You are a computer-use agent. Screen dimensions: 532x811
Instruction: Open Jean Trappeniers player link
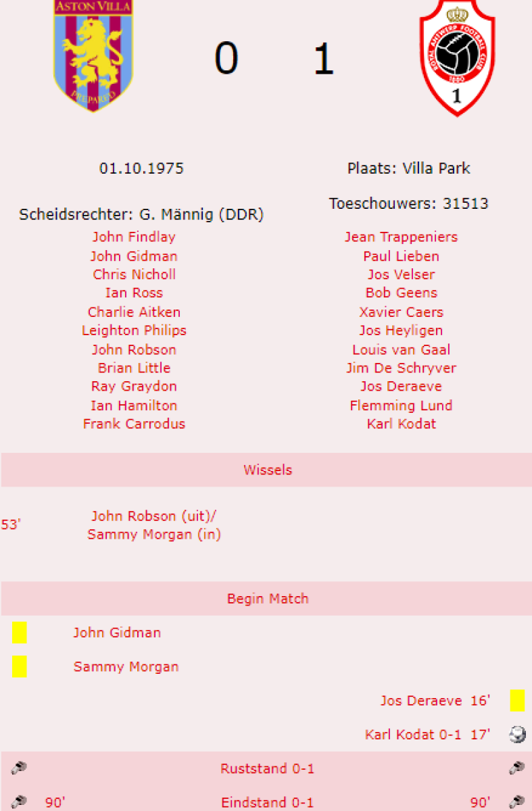tap(401, 237)
